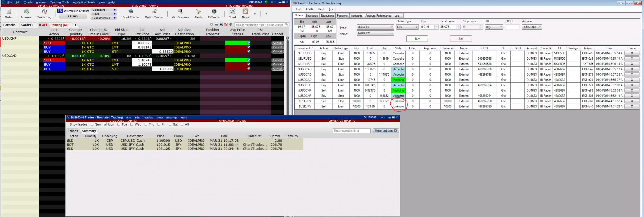Check the Sat checkbox in Trades window
Viewport: 644px width, 217px height.
point(170,124)
